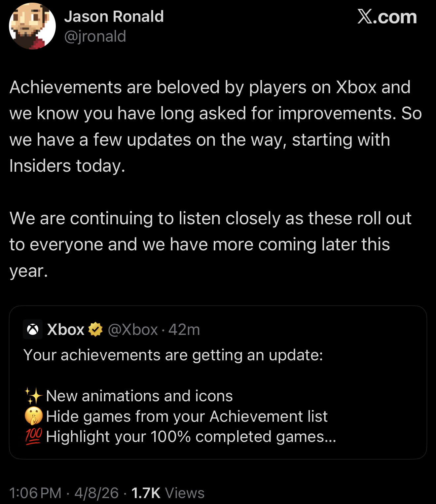This screenshot has width=436, height=504.
Task: Click the gold verified badge beside Xbox
Action: [x=95, y=329]
